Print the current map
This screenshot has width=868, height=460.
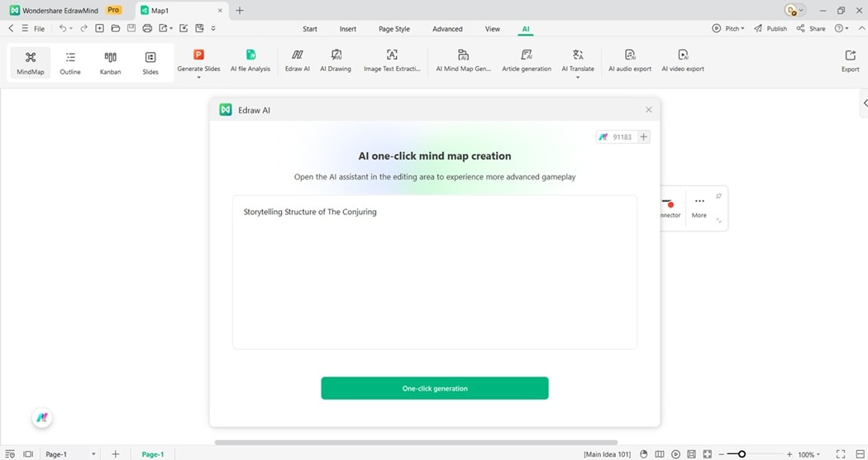(x=147, y=28)
